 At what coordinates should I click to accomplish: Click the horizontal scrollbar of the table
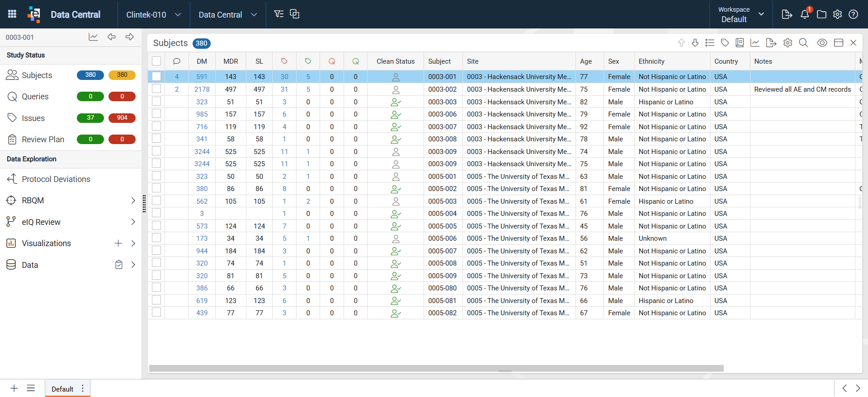[x=436, y=369]
